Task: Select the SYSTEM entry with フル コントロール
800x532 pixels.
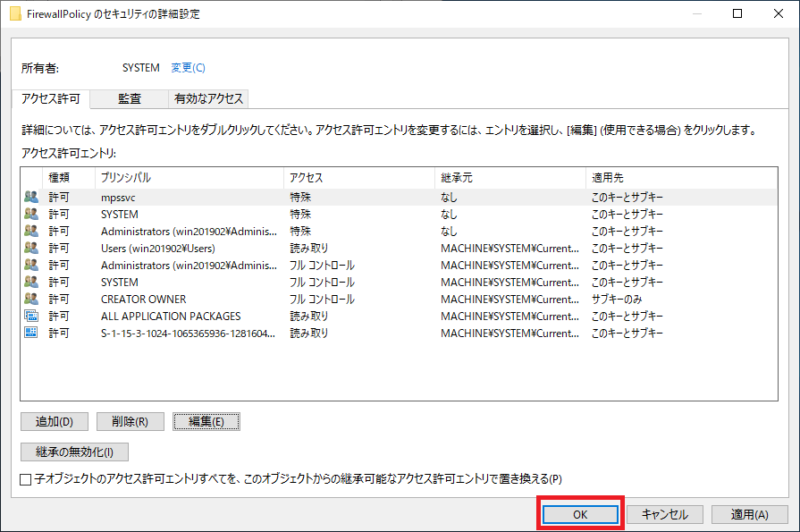Action: (399, 282)
